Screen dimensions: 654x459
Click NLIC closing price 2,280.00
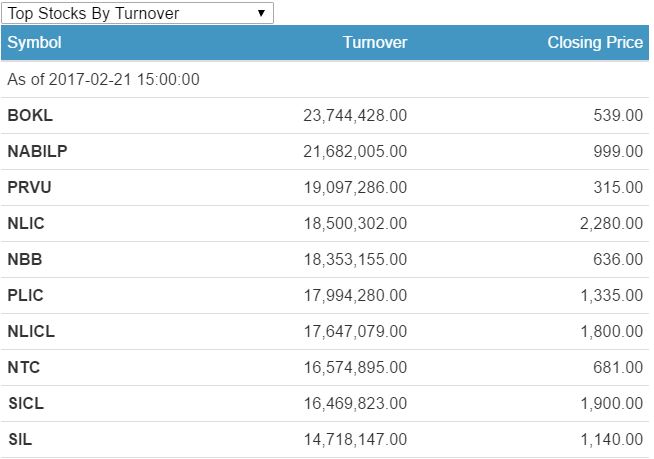pyautogui.click(x=611, y=223)
